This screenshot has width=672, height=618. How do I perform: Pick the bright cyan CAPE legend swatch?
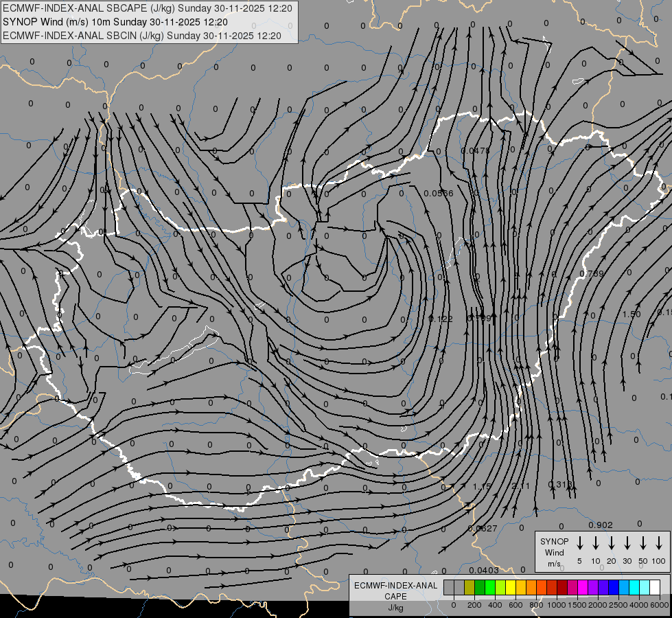(x=634, y=587)
